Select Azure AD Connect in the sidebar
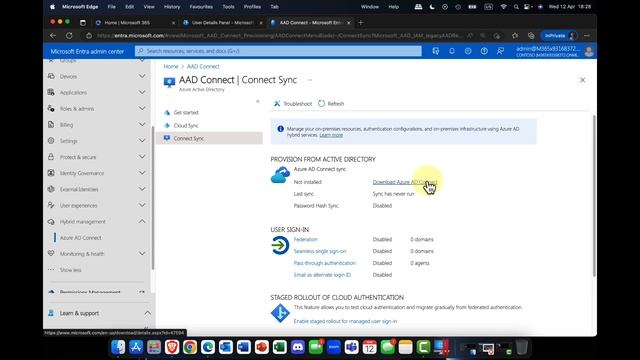Image resolution: width=640 pixels, height=360 pixels. pyautogui.click(x=80, y=238)
